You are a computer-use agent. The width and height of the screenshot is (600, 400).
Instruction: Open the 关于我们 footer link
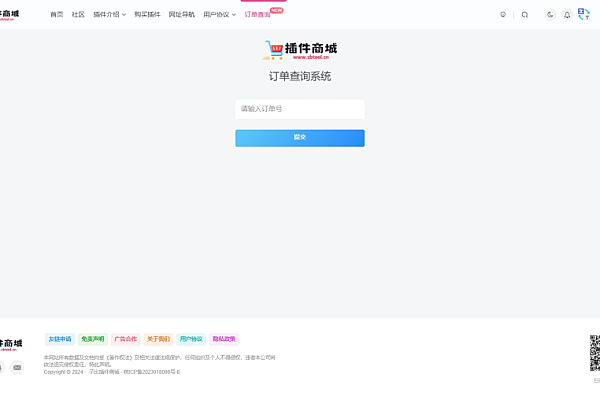[x=158, y=339]
